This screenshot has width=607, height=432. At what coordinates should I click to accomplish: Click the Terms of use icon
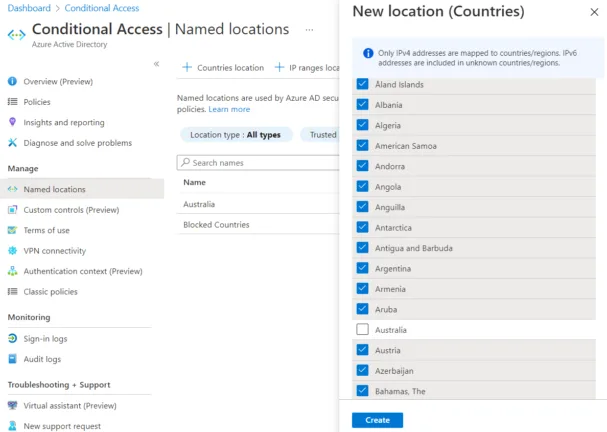(12, 230)
